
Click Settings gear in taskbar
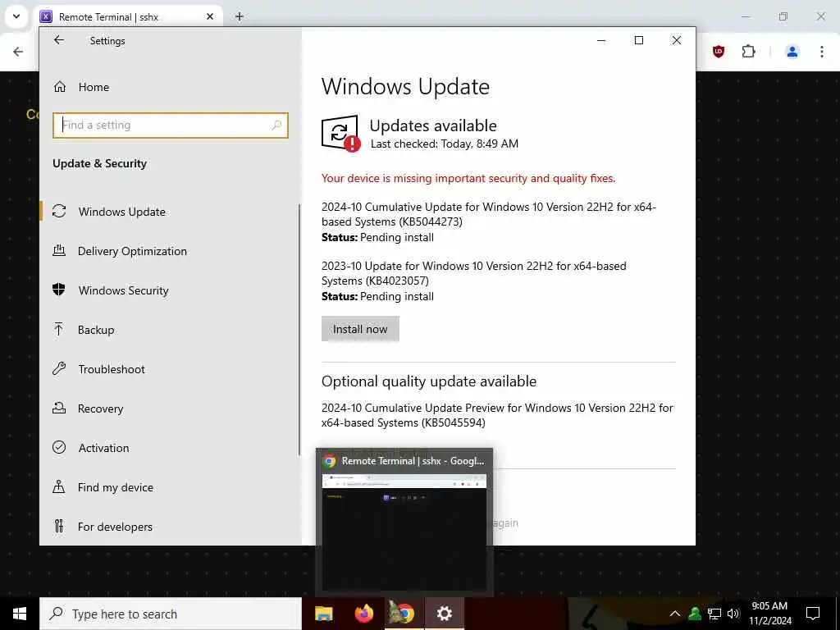click(x=444, y=614)
